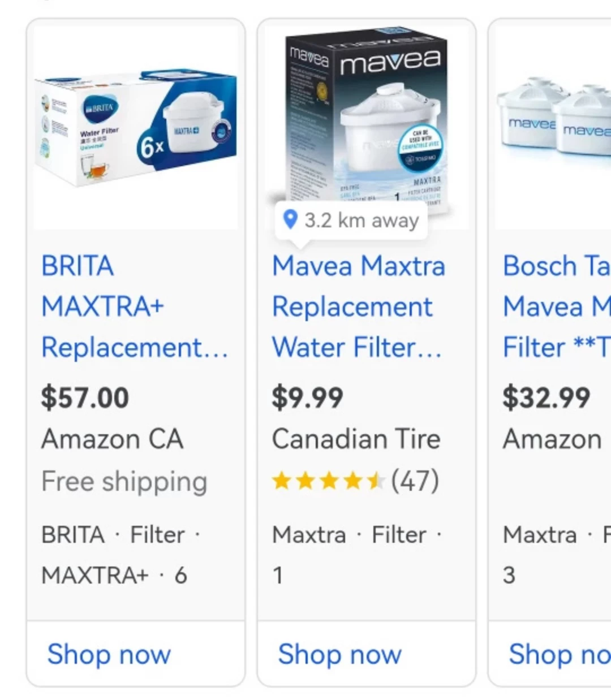Select the $57.00 price
The width and height of the screenshot is (611, 700).
pyautogui.click(x=85, y=397)
